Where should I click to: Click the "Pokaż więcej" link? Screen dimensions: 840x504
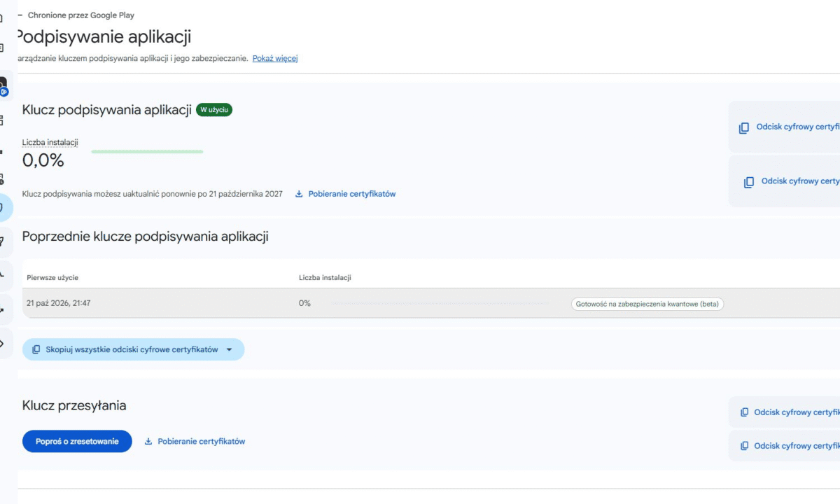[275, 58]
